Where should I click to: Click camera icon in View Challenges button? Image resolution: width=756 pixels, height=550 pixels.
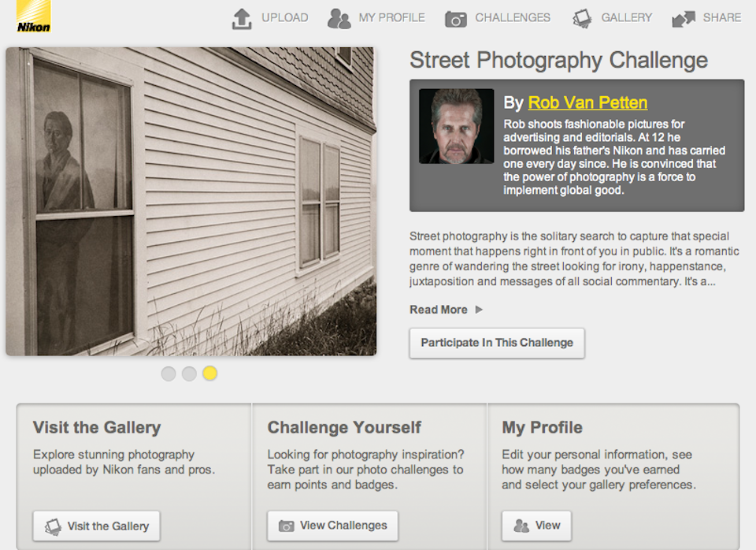coord(287,526)
